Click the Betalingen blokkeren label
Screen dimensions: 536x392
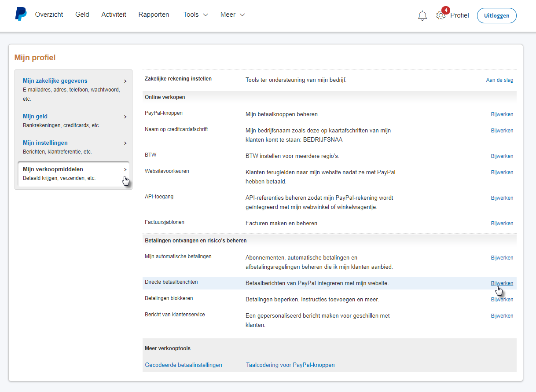(x=169, y=298)
